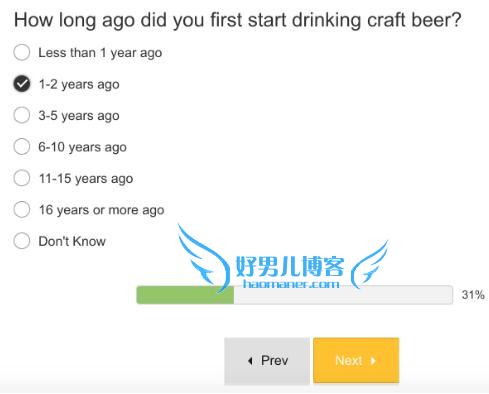
Task: Pick the '11-15 years ago' radio button
Action: click(x=22, y=178)
